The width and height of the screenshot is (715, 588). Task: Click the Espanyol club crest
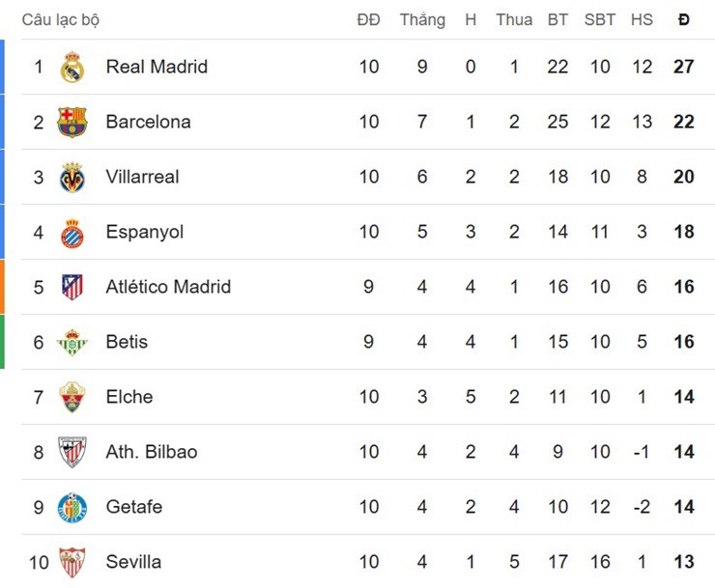[72, 233]
